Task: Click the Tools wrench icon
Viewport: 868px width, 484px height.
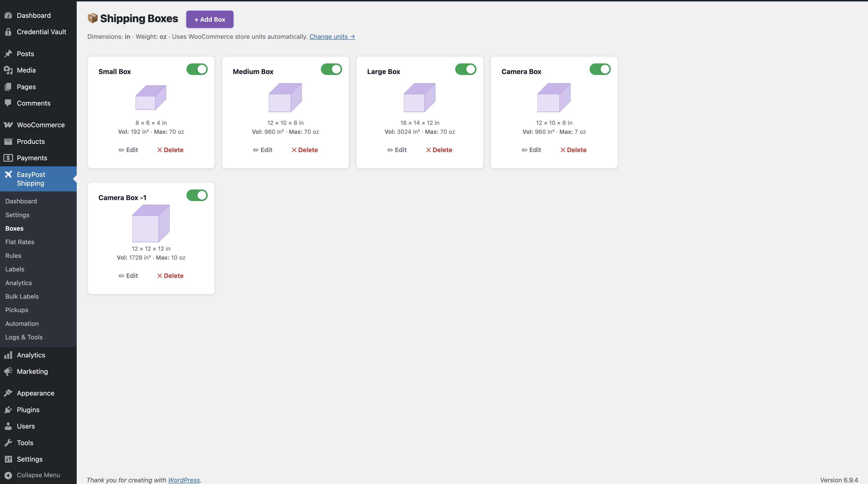Action: (x=8, y=443)
